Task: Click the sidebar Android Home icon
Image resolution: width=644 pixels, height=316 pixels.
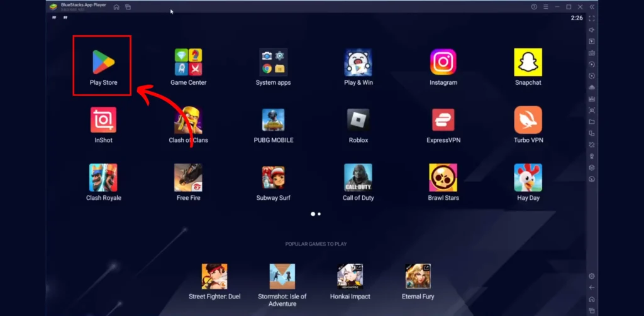Action: point(592,299)
